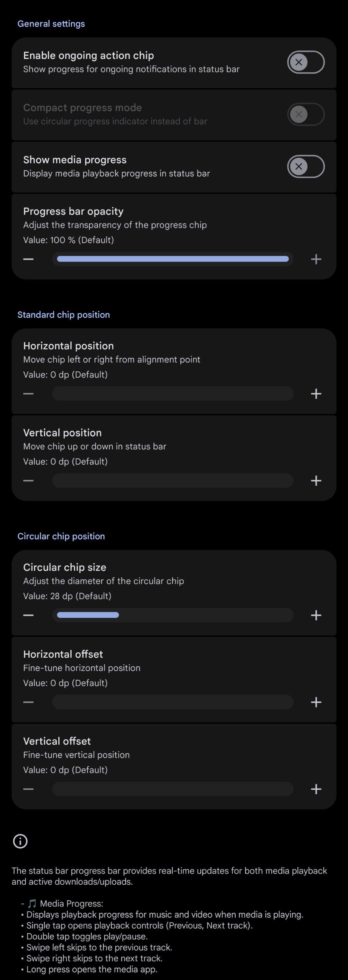Decrease Vertical position with minus icon
348x980 pixels.
coord(28,480)
